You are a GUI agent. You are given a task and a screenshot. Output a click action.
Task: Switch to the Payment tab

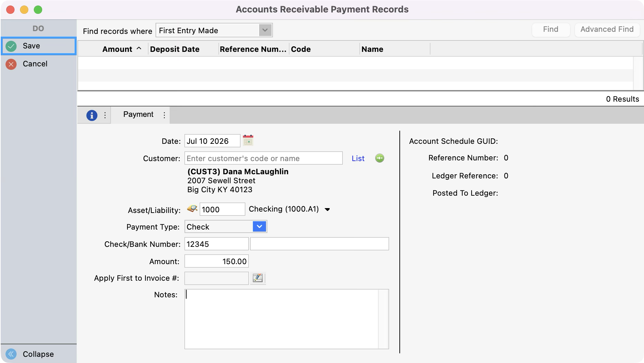tap(138, 114)
